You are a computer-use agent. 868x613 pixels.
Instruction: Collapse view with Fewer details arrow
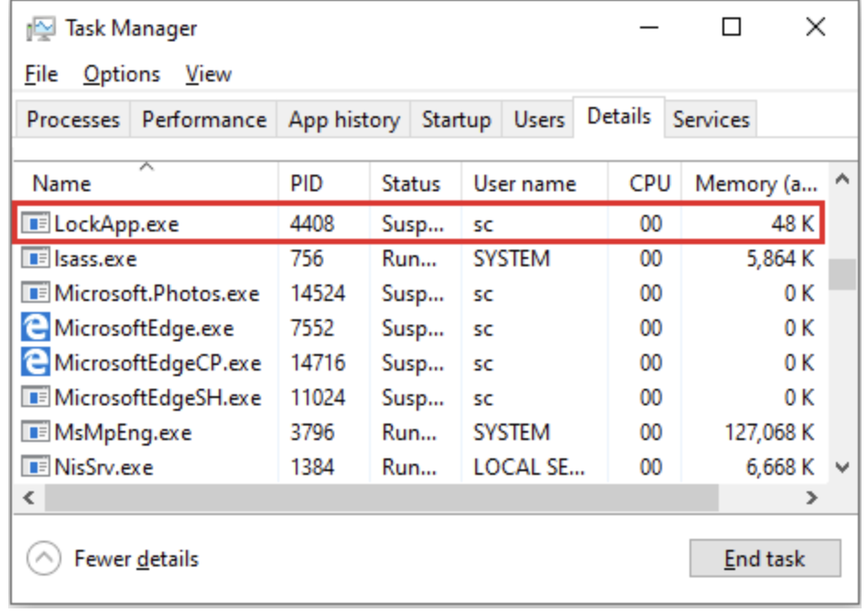(44, 558)
